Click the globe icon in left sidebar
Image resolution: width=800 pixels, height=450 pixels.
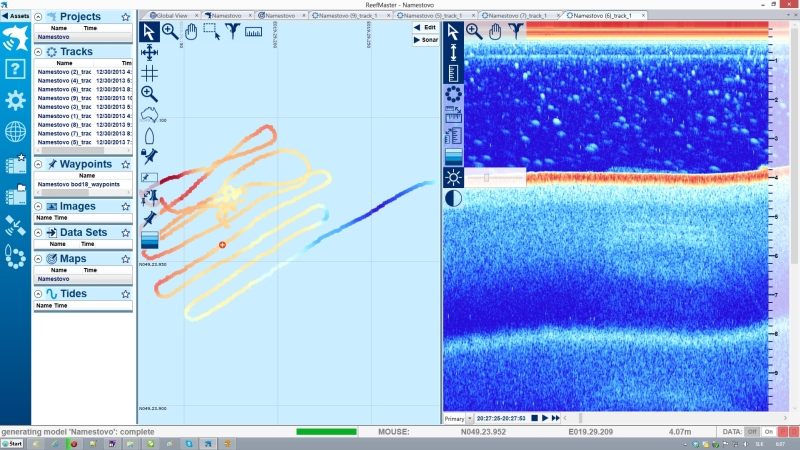pos(15,131)
